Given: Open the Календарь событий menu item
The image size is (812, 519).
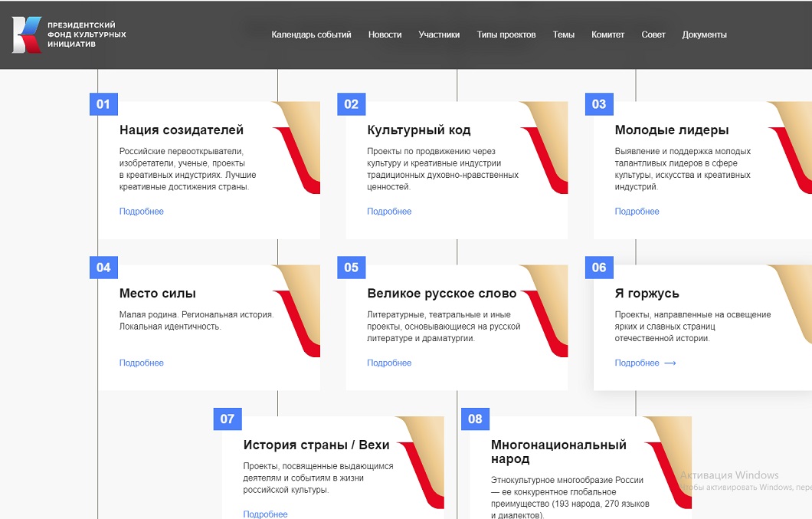Looking at the screenshot, I should click(311, 34).
